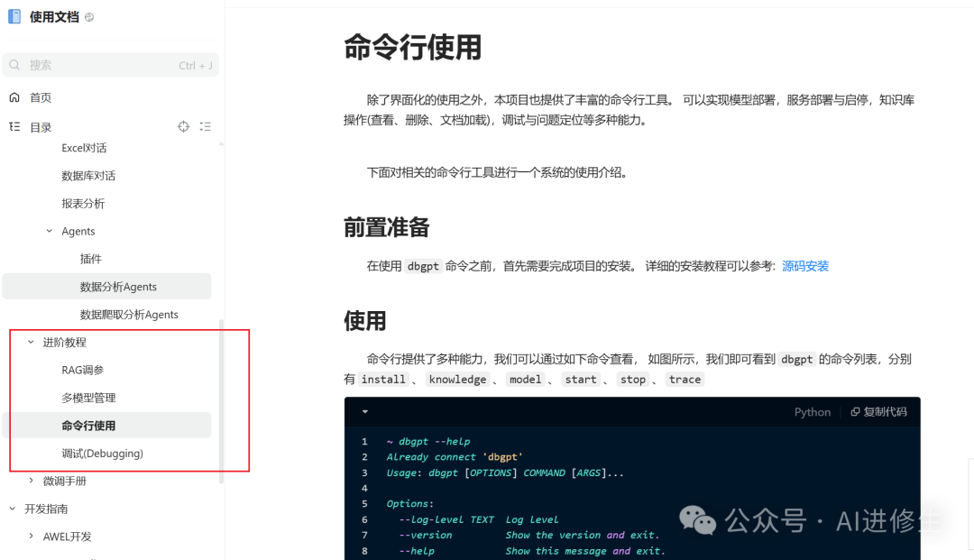Click the search magnifier icon

tap(15, 65)
